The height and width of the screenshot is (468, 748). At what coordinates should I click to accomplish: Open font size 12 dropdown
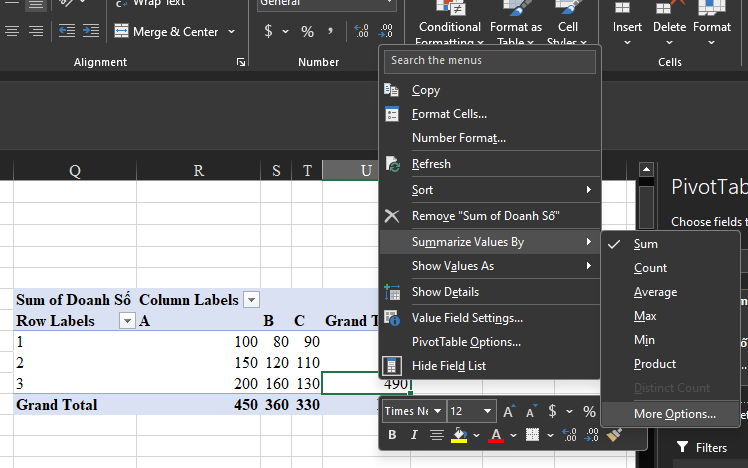pos(487,411)
